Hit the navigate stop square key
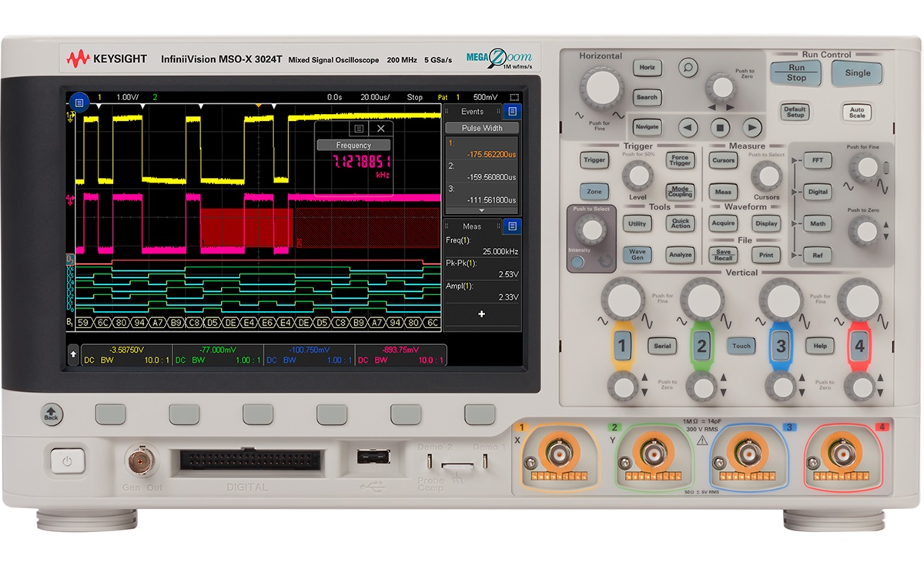The width and height of the screenshot is (924, 566). (720, 127)
